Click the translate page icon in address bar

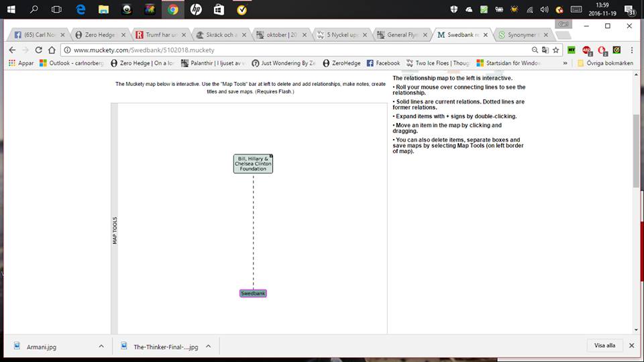(x=545, y=50)
